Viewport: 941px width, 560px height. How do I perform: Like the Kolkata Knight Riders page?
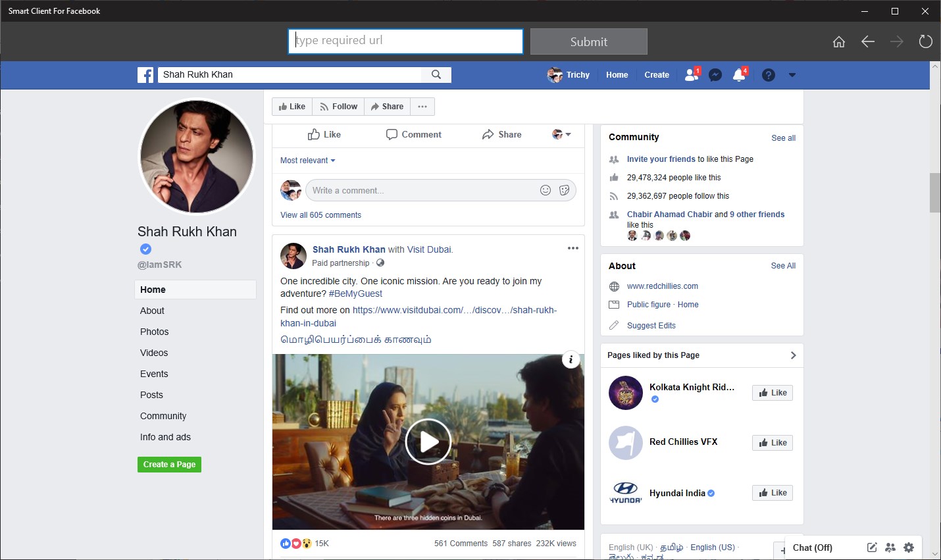pyautogui.click(x=773, y=393)
